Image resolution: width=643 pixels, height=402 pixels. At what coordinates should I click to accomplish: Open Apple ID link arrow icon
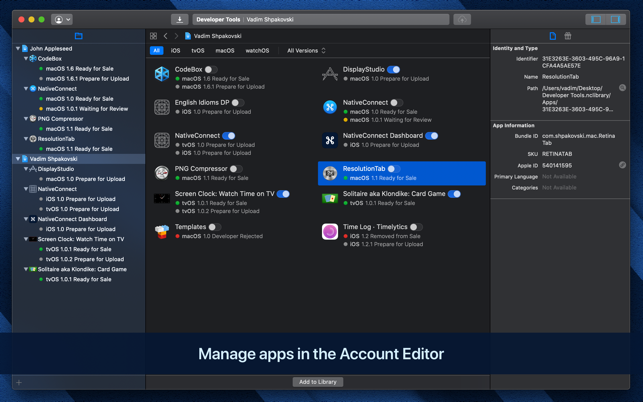(622, 165)
